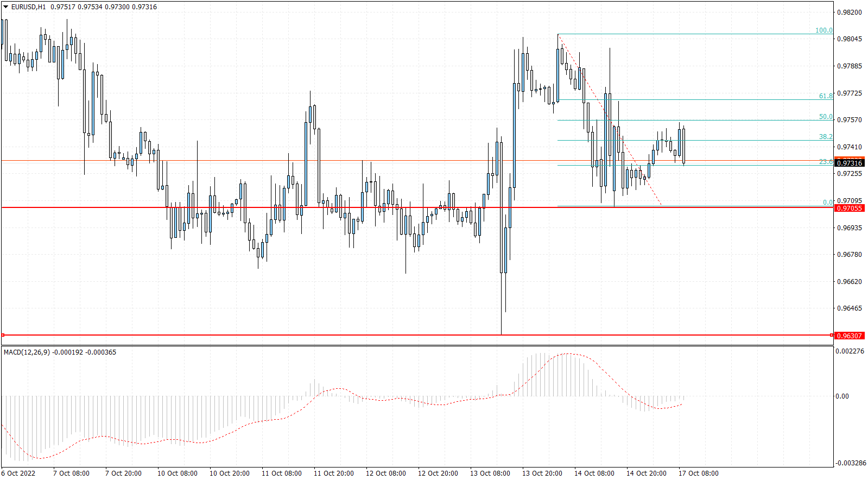Open the chart menu triangle beside EURUSD,H1

[6, 7]
